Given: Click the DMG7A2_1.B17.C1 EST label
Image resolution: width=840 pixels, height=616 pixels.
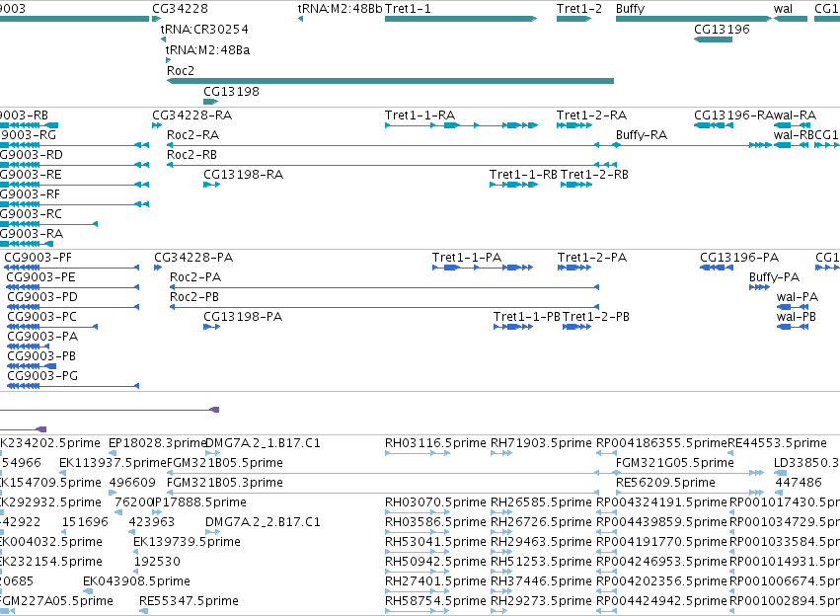Looking at the screenshot, I should (263, 443).
